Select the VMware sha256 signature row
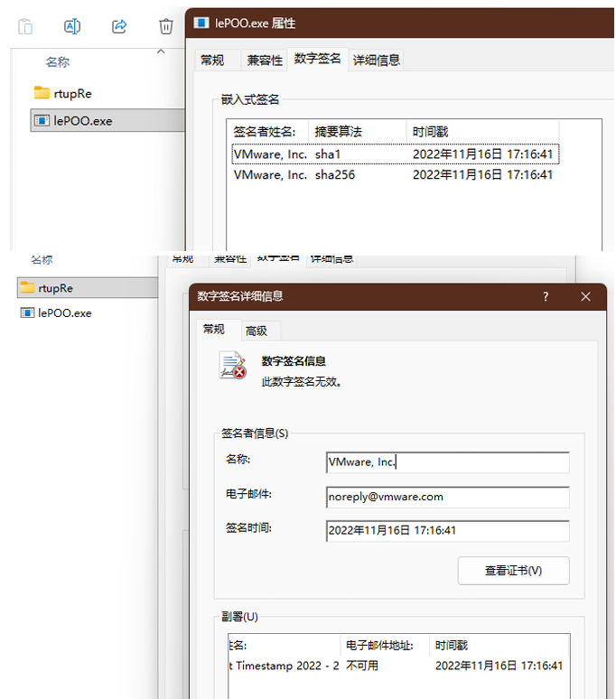 [x=395, y=175]
